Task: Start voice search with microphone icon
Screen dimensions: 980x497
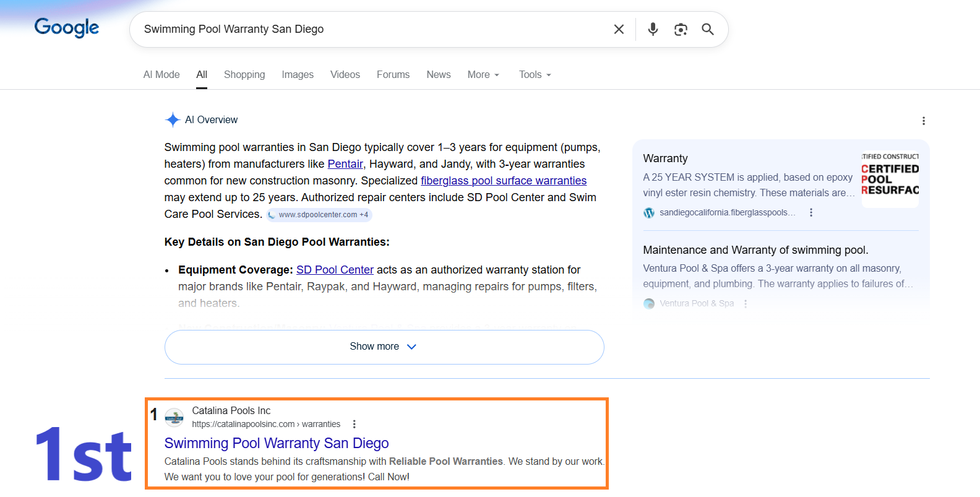Action: point(653,29)
